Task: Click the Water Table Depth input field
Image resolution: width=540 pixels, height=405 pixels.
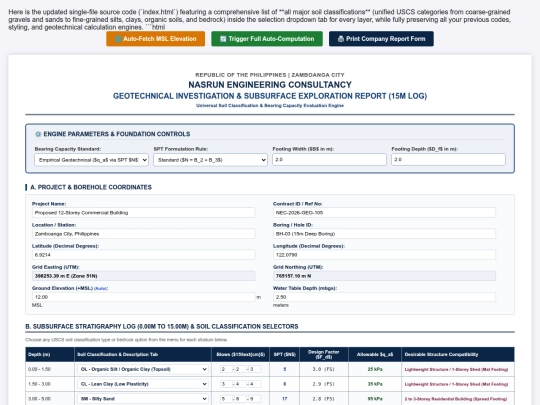Action: (384, 297)
